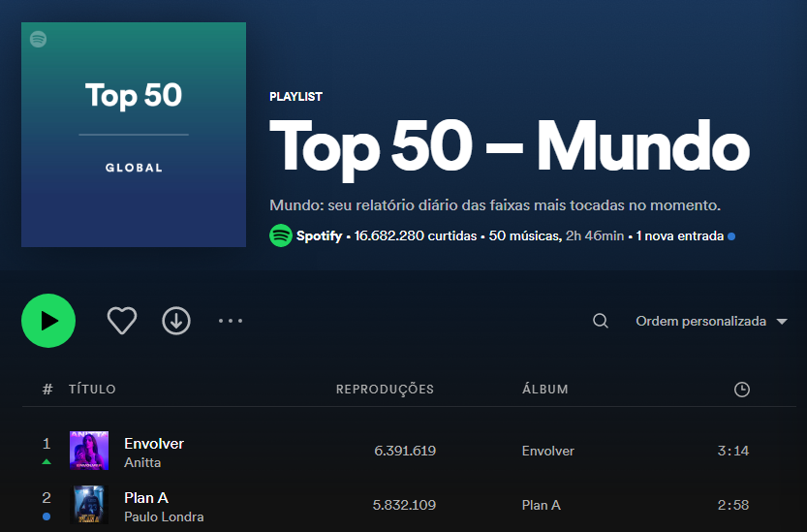Open the green Spotify profile icon
This screenshot has width=807, height=532.
tap(281, 235)
